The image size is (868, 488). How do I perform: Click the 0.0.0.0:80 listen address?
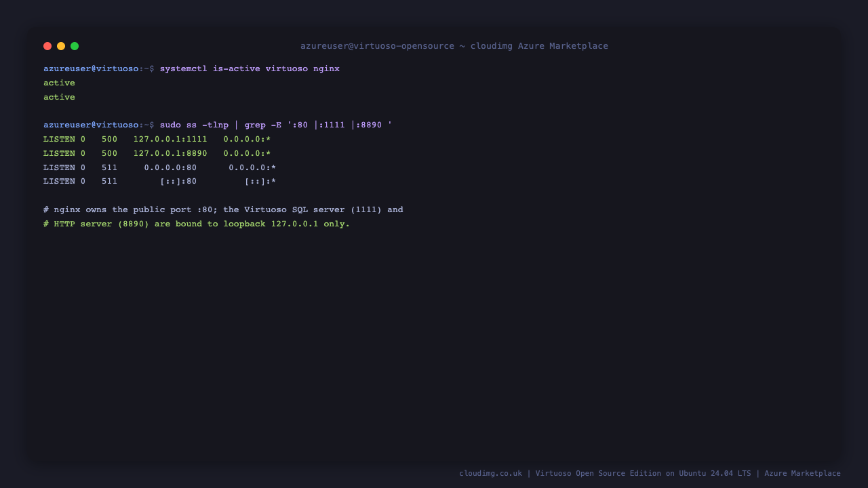click(x=170, y=167)
